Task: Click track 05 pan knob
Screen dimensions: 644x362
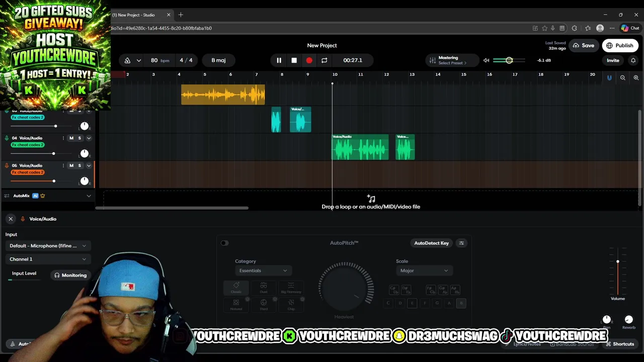Action: coord(84,181)
